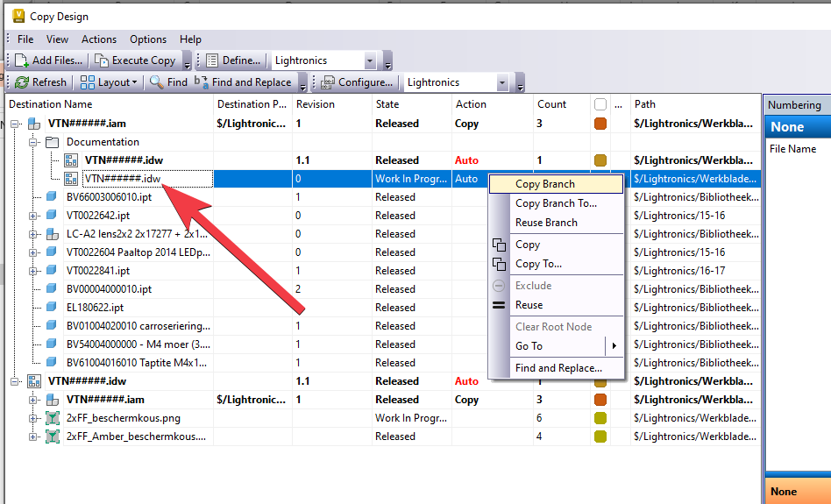
Task: Open the Options menu
Action: (148, 39)
